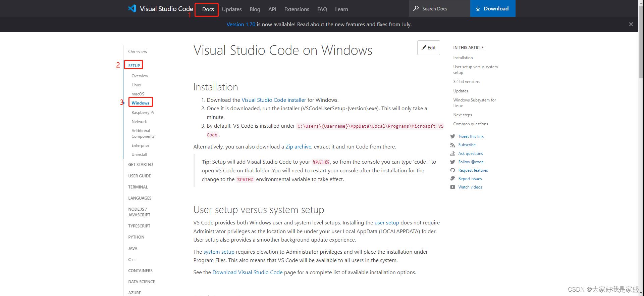Screen dimensions: 644x296
Task: Open the Version 1.70 link
Action: click(x=241, y=25)
